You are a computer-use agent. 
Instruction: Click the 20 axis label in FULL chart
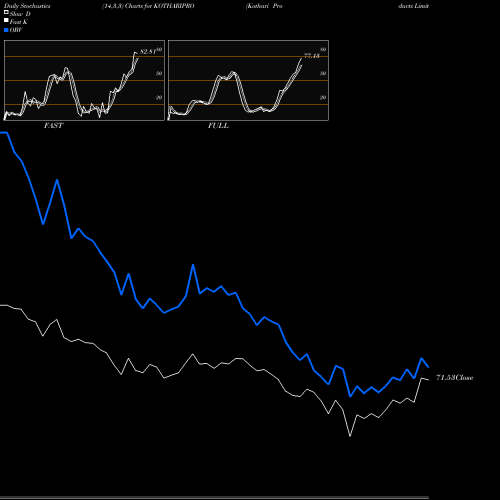point(323,97)
